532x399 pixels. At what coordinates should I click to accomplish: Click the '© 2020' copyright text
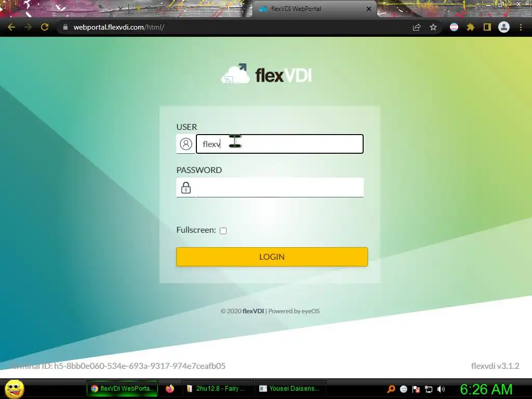[x=231, y=311]
